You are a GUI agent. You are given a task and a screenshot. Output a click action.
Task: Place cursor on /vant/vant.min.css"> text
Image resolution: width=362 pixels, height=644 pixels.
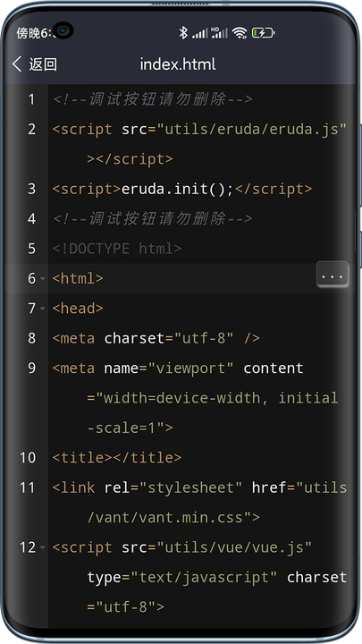pos(173,518)
